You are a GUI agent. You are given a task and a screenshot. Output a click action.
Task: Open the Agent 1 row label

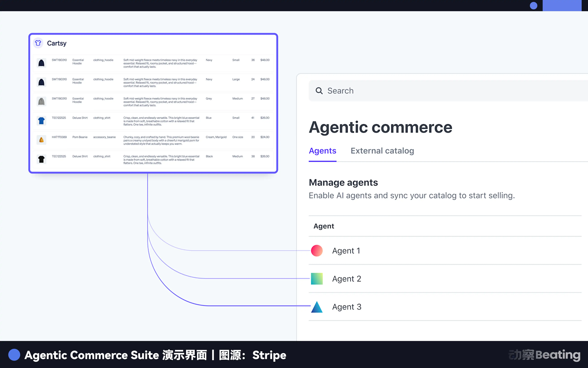pos(346,251)
